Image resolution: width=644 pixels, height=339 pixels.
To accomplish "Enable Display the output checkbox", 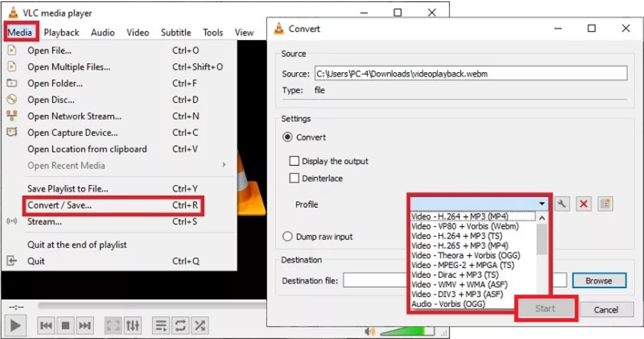I will coord(294,161).
